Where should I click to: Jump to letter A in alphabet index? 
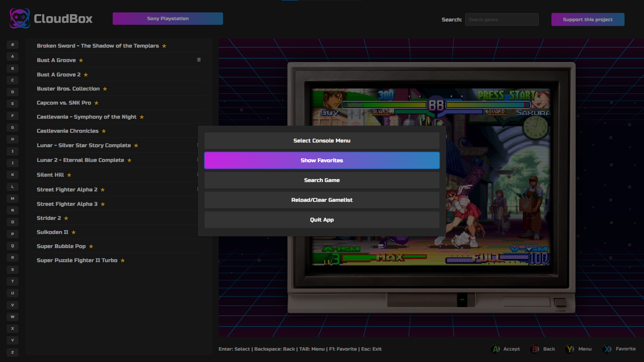tap(12, 56)
